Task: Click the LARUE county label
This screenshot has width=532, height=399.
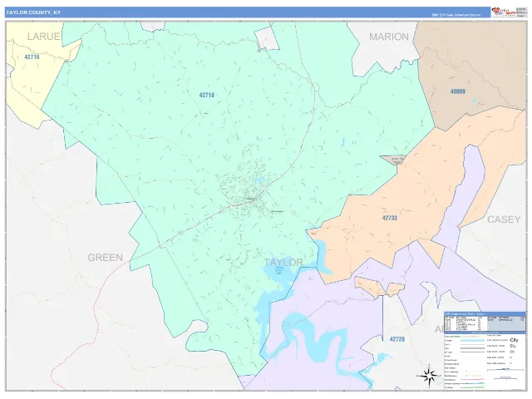Action: [43, 37]
